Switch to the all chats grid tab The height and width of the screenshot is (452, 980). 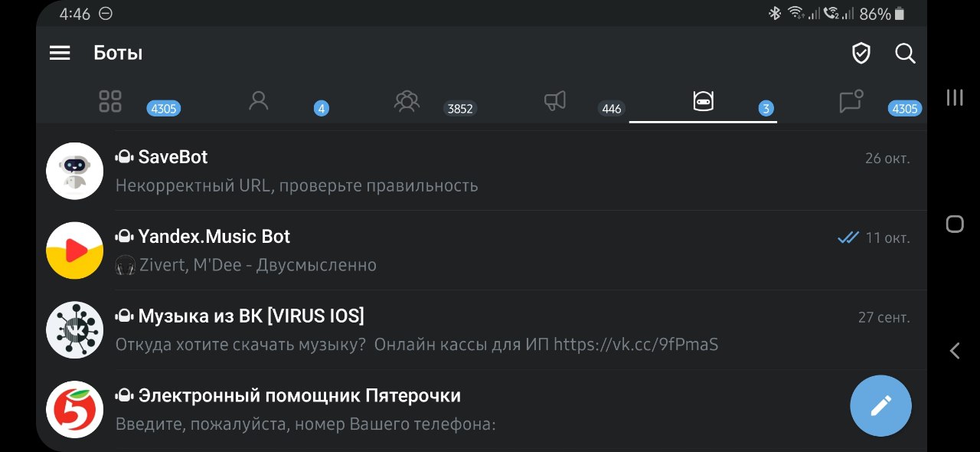coord(110,101)
